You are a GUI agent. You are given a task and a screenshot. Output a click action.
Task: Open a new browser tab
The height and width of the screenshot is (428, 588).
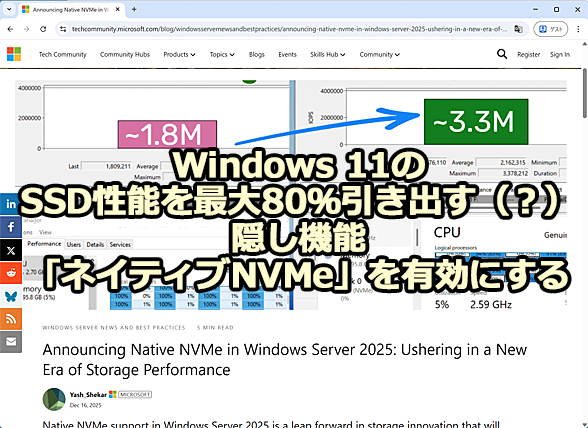(134, 9)
